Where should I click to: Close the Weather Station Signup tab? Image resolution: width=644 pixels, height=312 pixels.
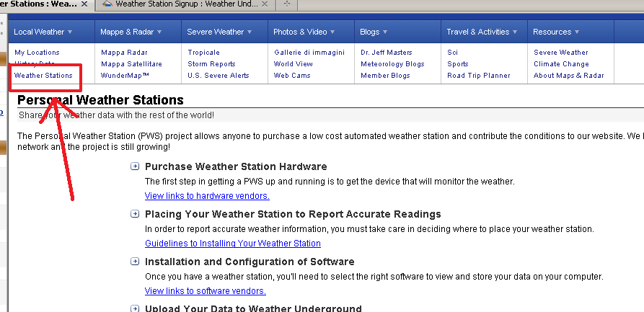click(265, 4)
